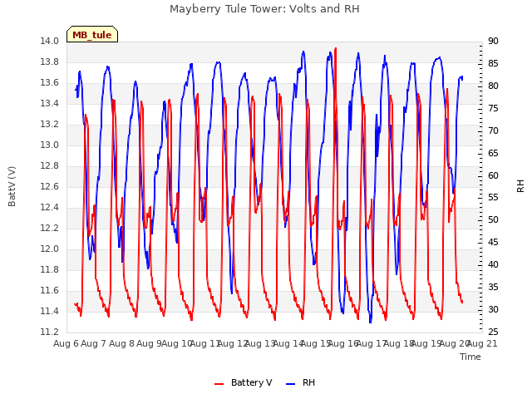This screenshot has height=399, width=532.
Task: Click the Aug 7 date tick label
Action: [x=94, y=343]
